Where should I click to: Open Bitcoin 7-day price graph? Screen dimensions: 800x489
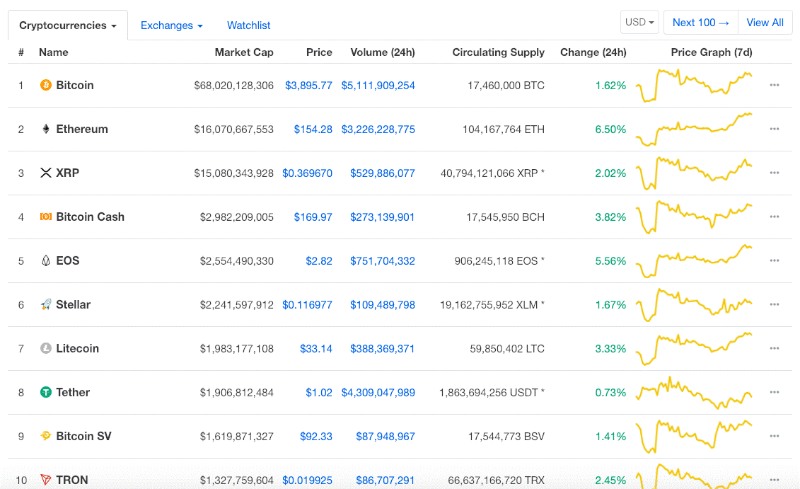[x=694, y=85]
